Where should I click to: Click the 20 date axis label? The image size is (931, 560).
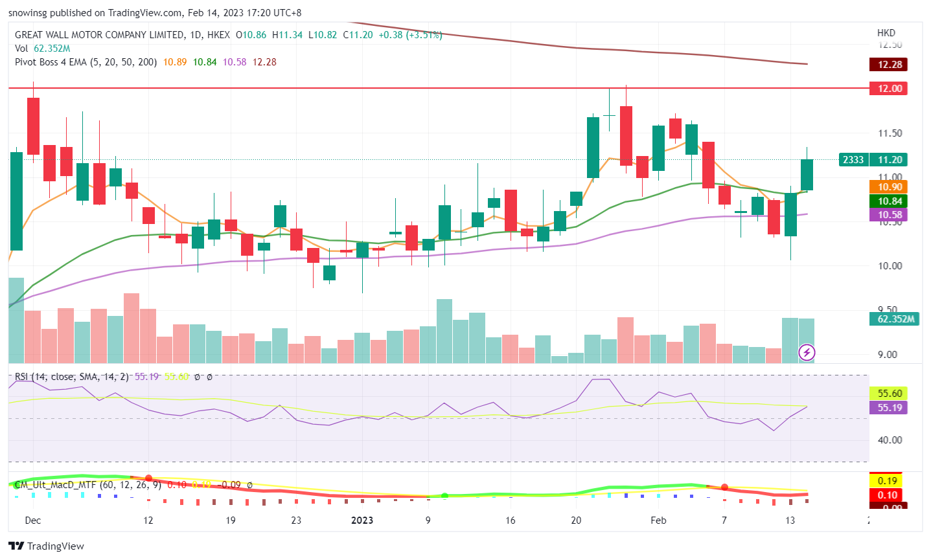coord(576,520)
